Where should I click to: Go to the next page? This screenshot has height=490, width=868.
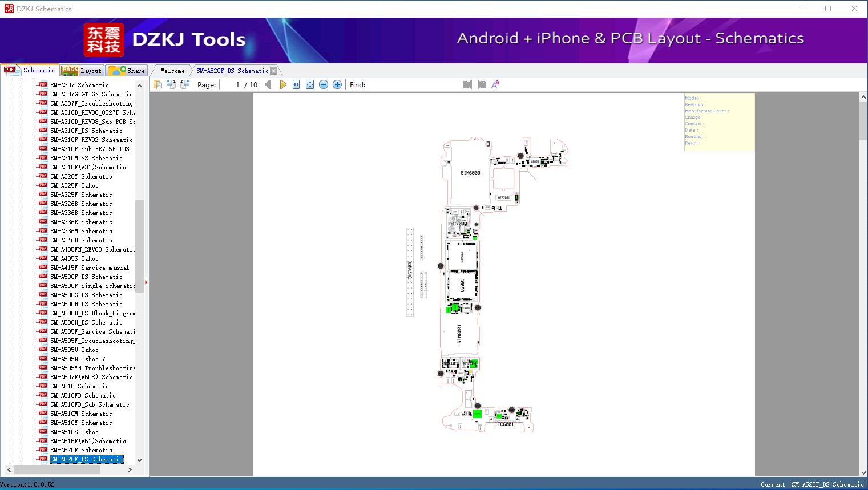282,84
